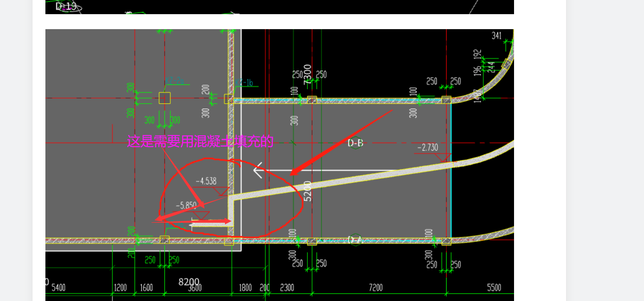Click the 5500 bottom dimension

(494, 288)
